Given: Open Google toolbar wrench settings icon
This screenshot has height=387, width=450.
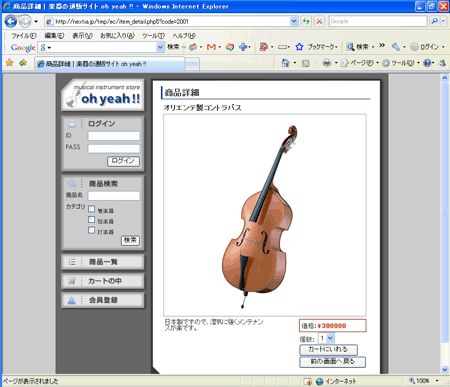Looking at the screenshot, I should point(396,47).
